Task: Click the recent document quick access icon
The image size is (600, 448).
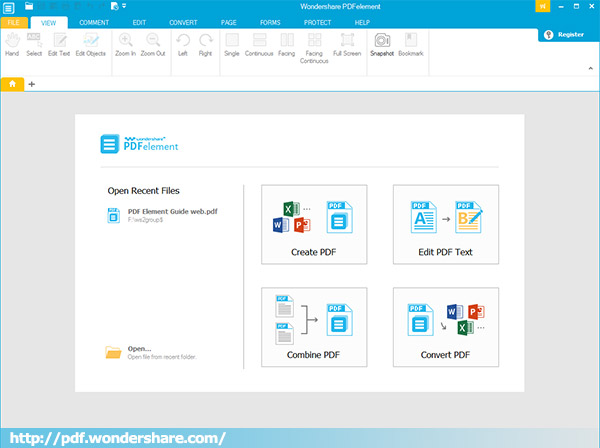Action: pos(114,6)
